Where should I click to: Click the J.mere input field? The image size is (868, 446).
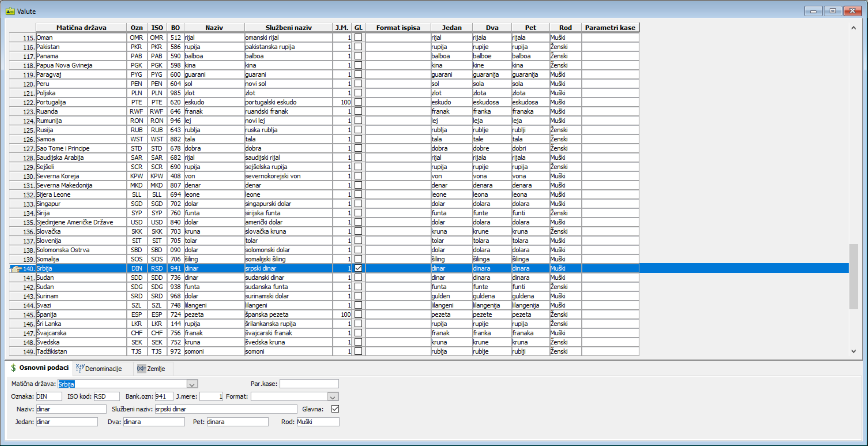click(x=211, y=396)
